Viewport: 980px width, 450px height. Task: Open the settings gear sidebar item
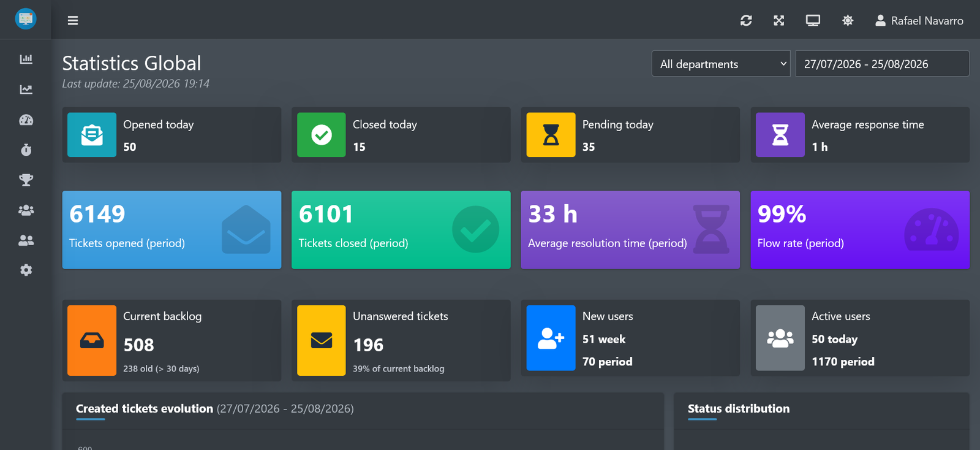tap(26, 270)
